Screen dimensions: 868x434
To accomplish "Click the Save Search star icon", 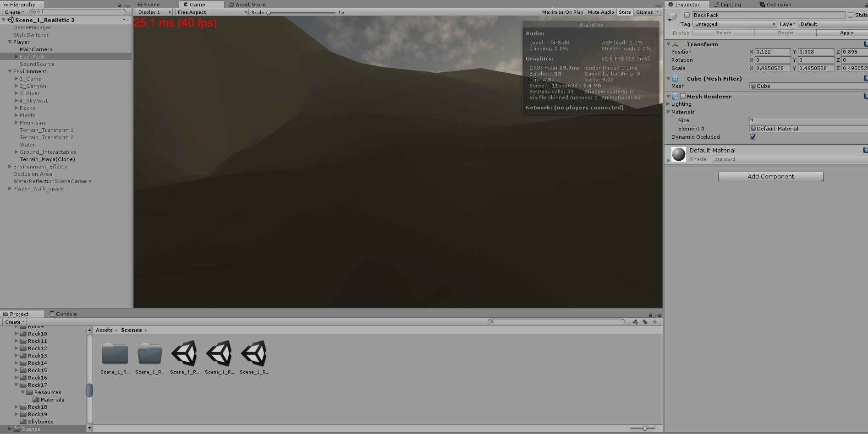I will pyautogui.click(x=655, y=322).
